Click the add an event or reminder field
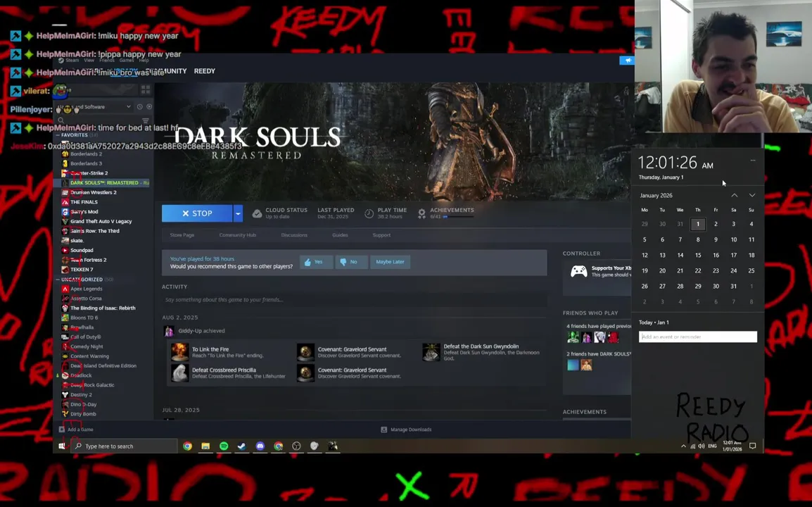812x507 pixels. click(x=697, y=337)
